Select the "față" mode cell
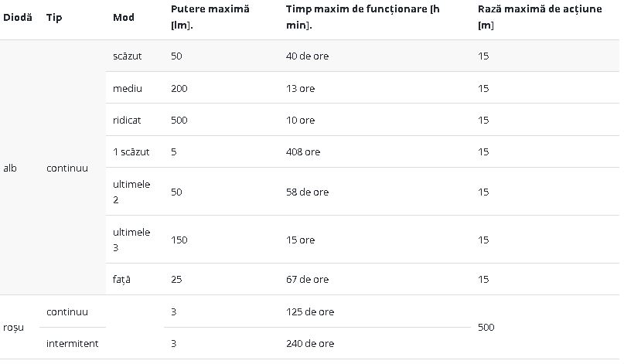 (122, 280)
